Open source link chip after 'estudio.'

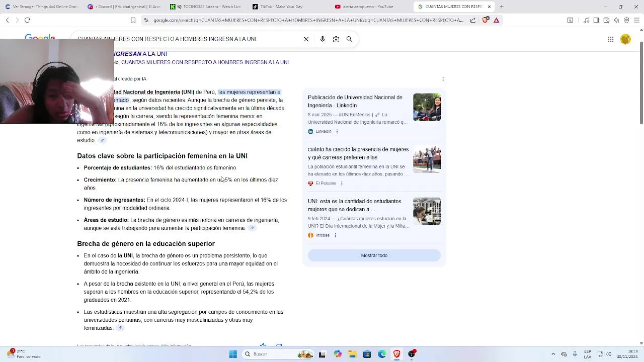(102, 140)
